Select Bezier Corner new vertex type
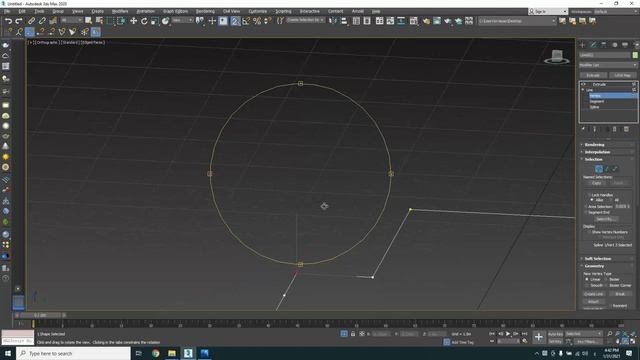The width and height of the screenshot is (640, 360). click(x=606, y=285)
